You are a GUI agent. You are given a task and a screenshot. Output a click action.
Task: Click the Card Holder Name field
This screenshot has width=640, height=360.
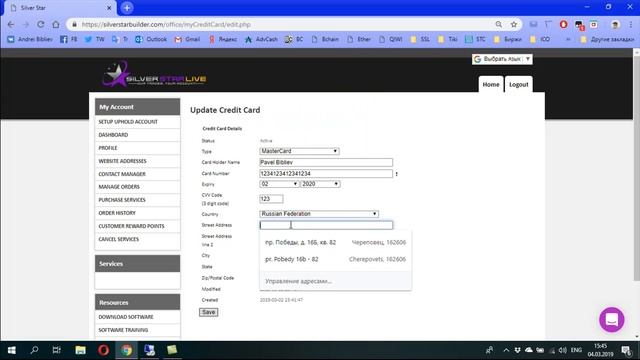click(x=326, y=162)
